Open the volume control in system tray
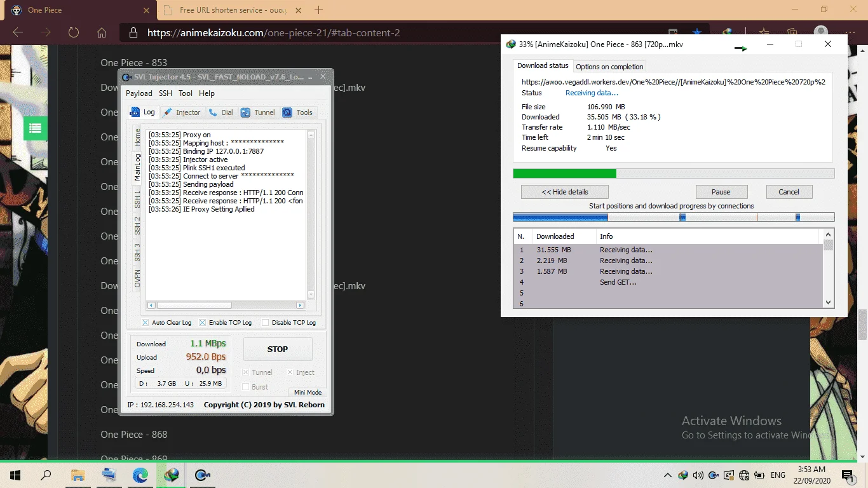868x488 pixels. [698, 475]
